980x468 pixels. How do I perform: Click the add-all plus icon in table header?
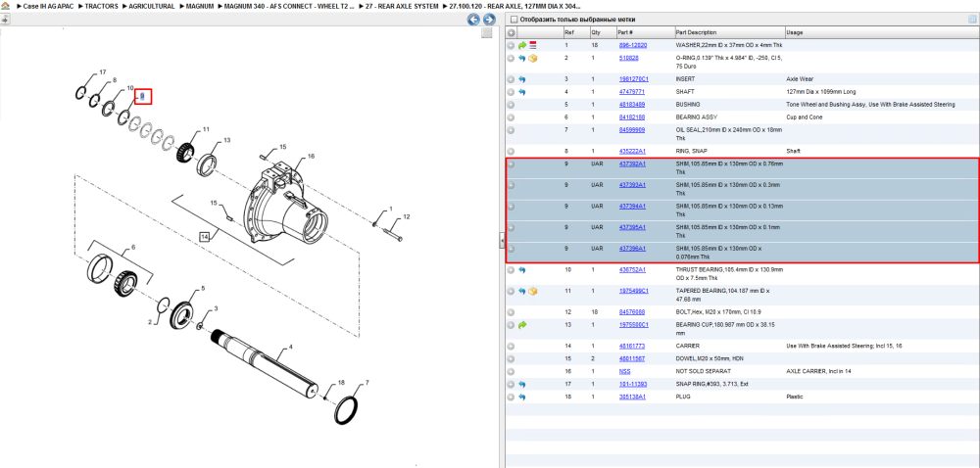pos(512,32)
